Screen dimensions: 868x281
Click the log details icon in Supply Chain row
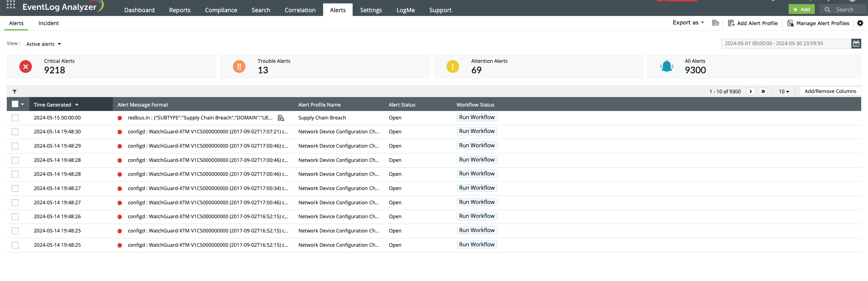[x=281, y=118]
